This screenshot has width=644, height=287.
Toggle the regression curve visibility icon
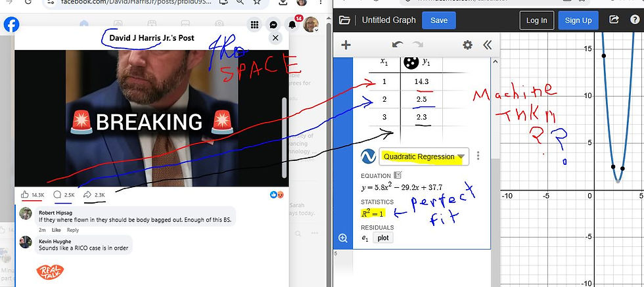(x=369, y=156)
